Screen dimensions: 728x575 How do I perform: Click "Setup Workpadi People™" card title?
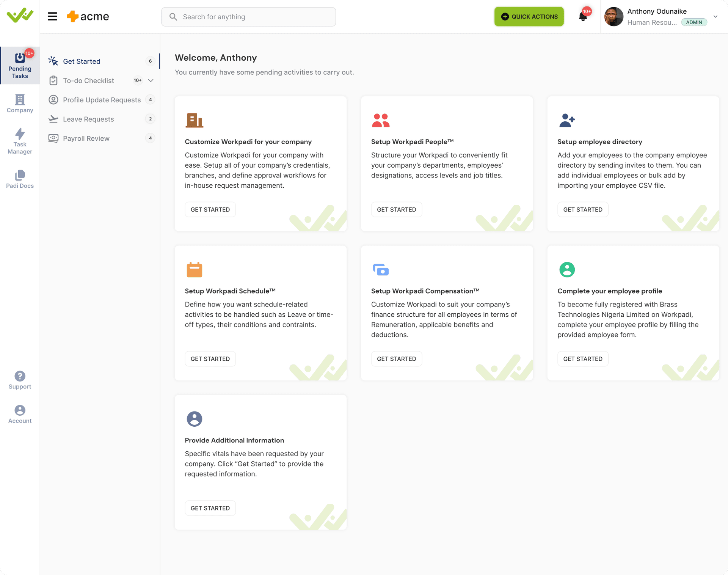412,141
